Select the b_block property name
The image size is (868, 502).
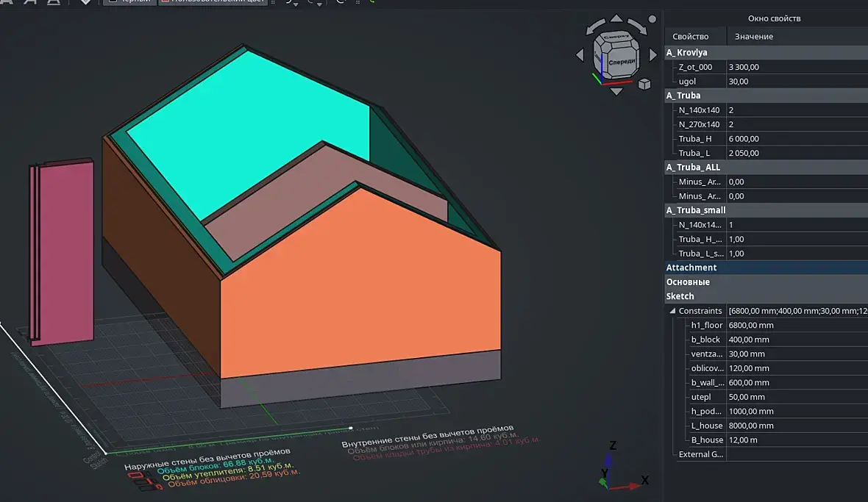[x=706, y=340]
